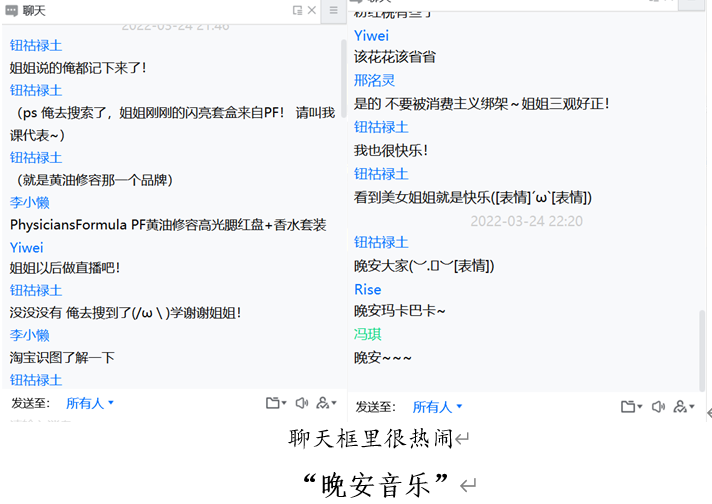Pop out the left chat panel
Screen dimensions: 712x504
point(297,10)
